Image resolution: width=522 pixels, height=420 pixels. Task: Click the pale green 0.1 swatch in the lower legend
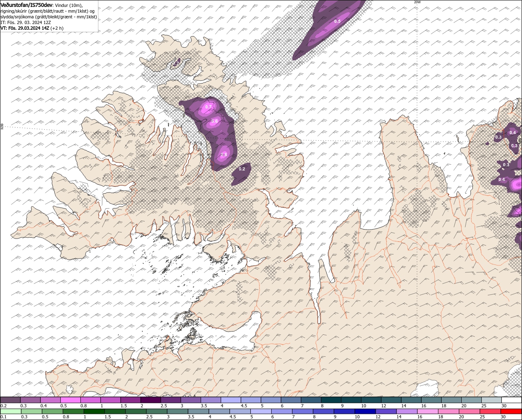tap(11, 411)
